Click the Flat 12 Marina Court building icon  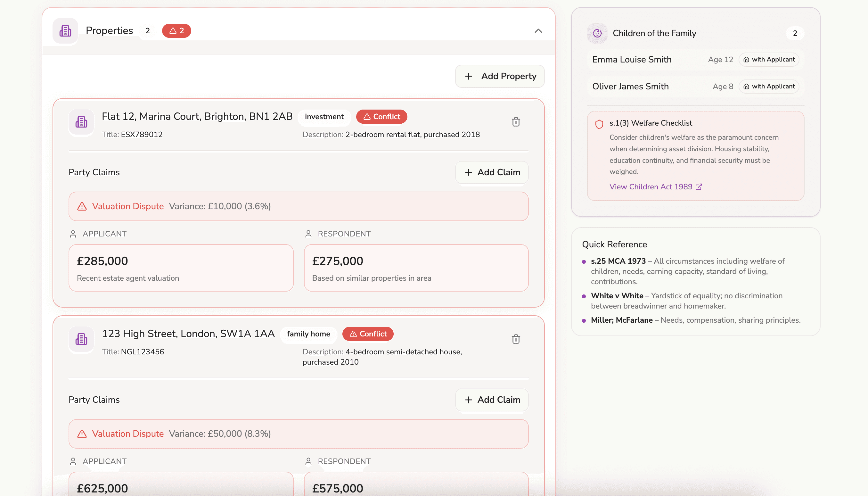(81, 122)
